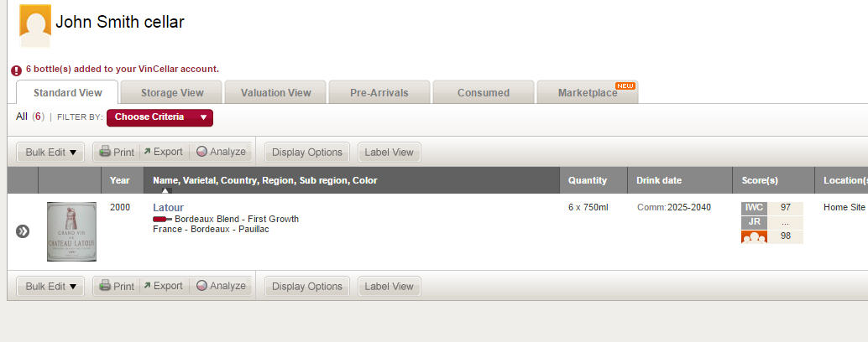
Task: Print cellar list from top toolbar
Action: click(116, 152)
